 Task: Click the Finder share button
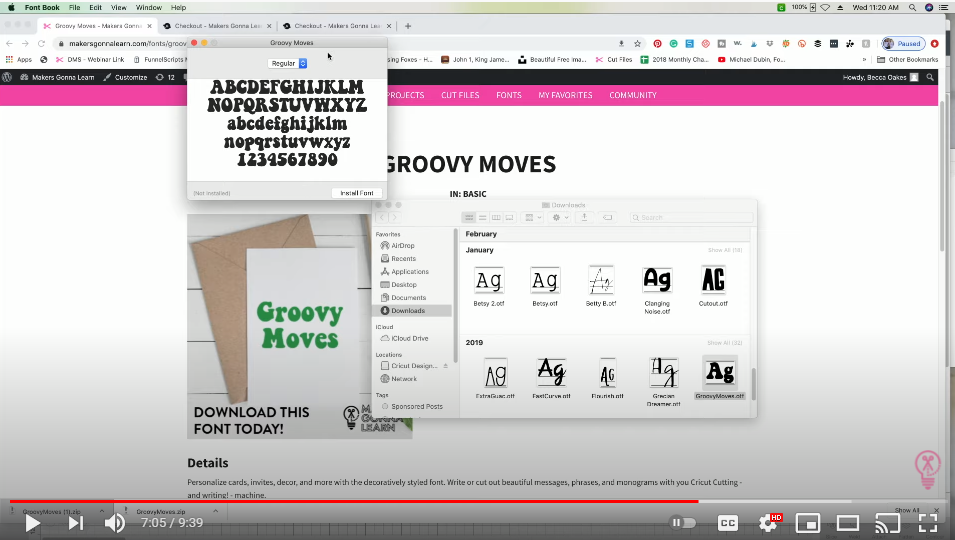(x=584, y=217)
